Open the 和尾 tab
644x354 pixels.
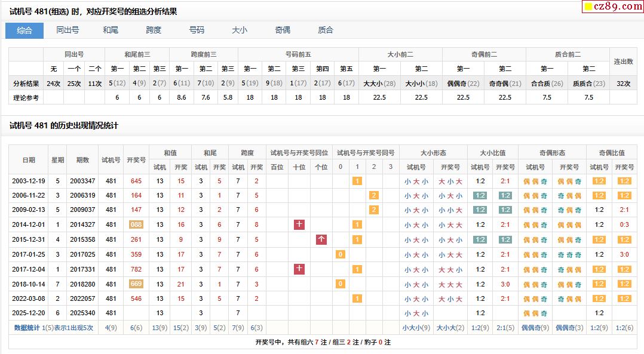tap(111, 30)
